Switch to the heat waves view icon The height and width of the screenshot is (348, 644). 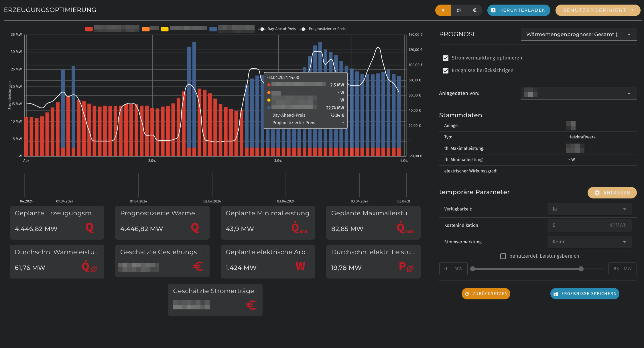459,10
